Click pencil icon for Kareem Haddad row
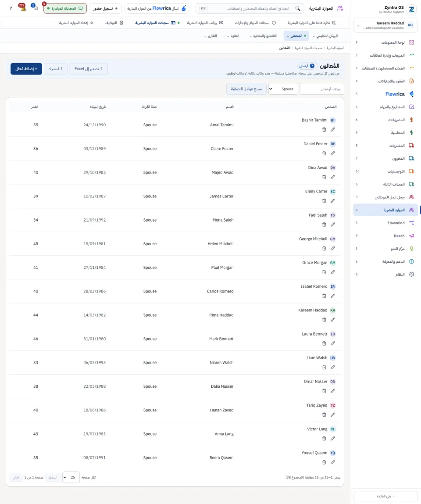This screenshot has width=421, height=504. [332, 320]
